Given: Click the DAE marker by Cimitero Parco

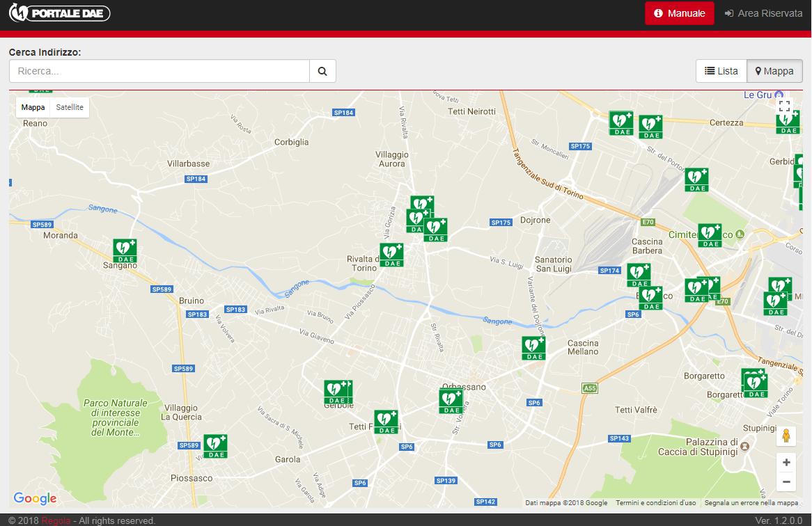Looking at the screenshot, I should (x=710, y=235).
